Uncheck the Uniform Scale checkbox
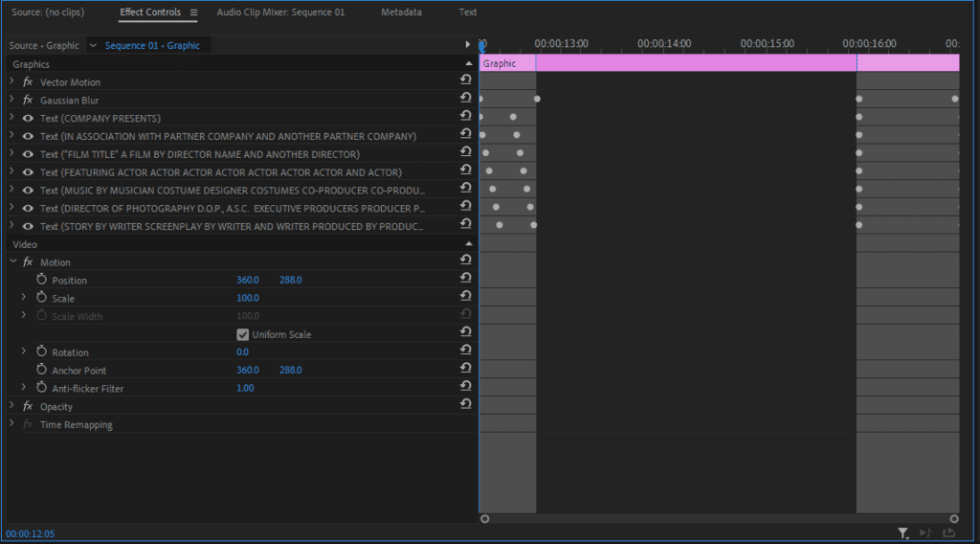980x544 pixels. (243, 334)
